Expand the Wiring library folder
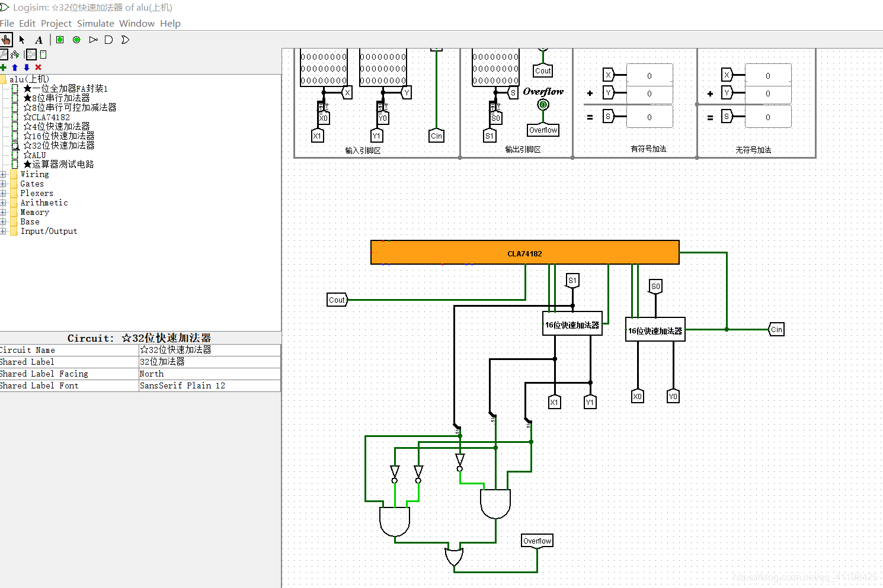Viewport: 883px width, 588px height. (3, 175)
